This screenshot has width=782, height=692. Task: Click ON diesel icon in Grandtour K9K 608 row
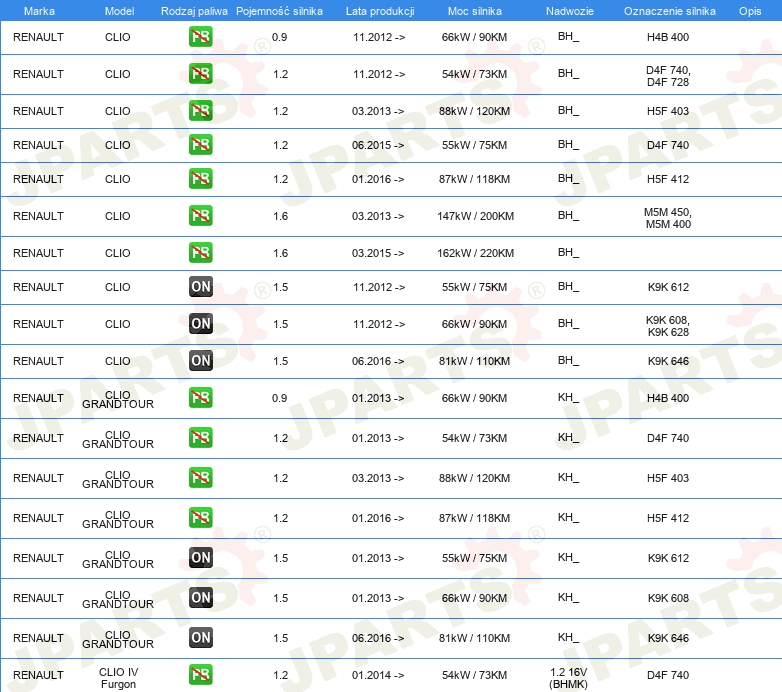coord(200,597)
